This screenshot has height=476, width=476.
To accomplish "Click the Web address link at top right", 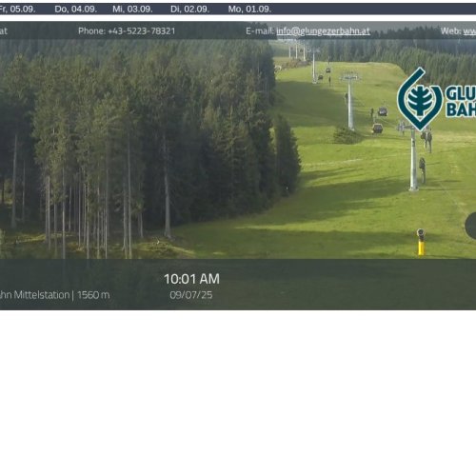I will click(469, 30).
